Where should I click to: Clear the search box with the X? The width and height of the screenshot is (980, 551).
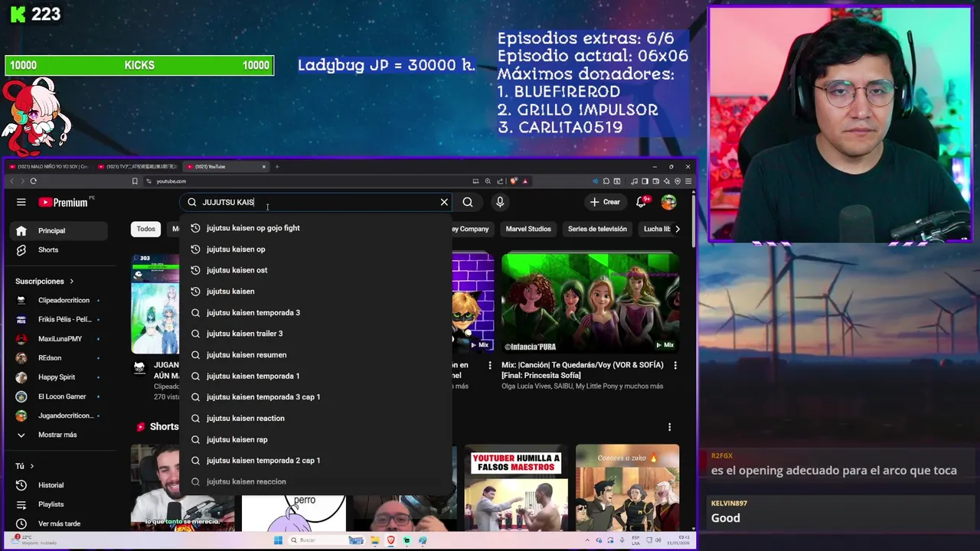pos(444,202)
